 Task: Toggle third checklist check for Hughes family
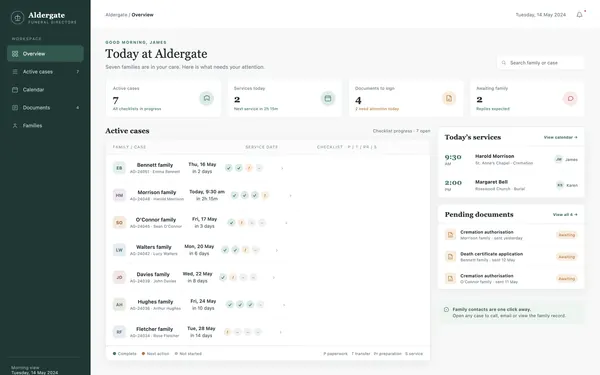click(250, 305)
